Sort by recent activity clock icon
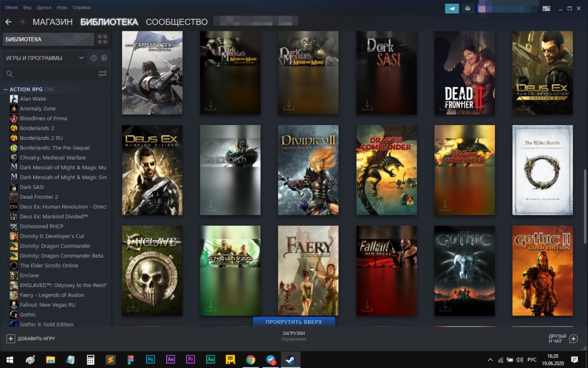This screenshot has width=588, height=368. coord(94,58)
